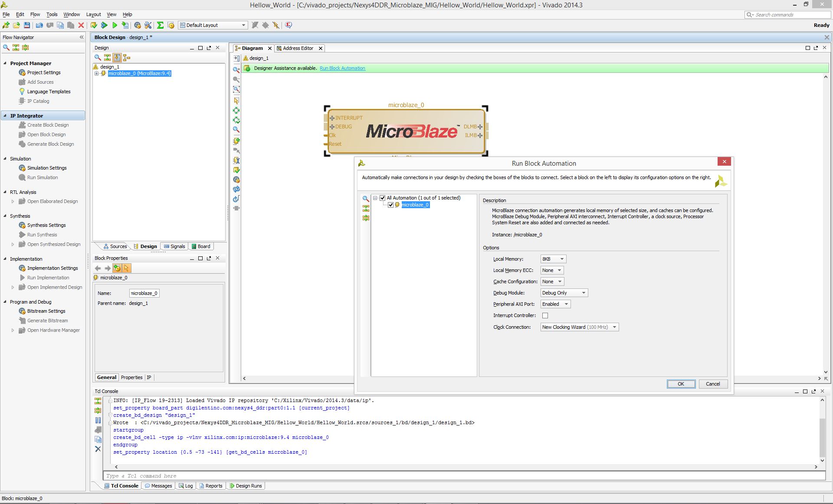
Task: Click the Run Block Automation link
Action: [342, 68]
